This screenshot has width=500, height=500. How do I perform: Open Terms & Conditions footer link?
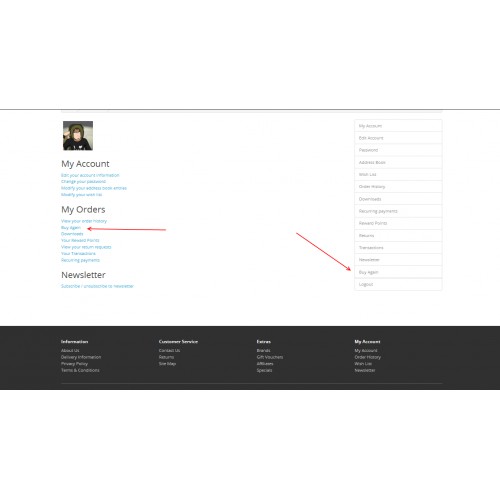[x=80, y=370]
